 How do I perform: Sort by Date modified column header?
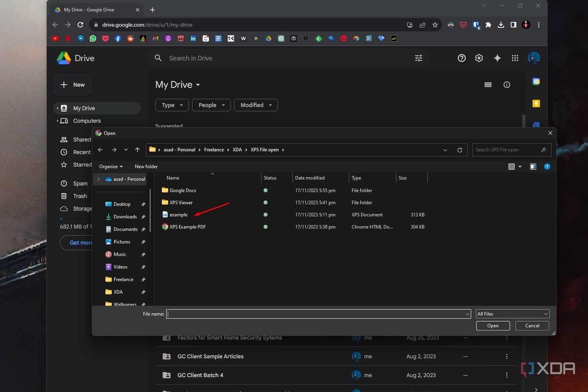tap(321, 178)
